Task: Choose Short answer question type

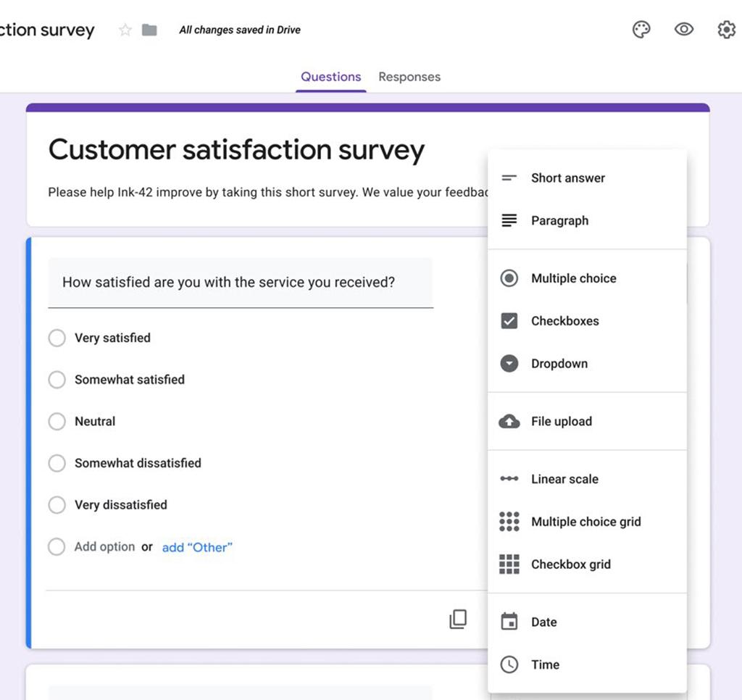Action: (587, 178)
